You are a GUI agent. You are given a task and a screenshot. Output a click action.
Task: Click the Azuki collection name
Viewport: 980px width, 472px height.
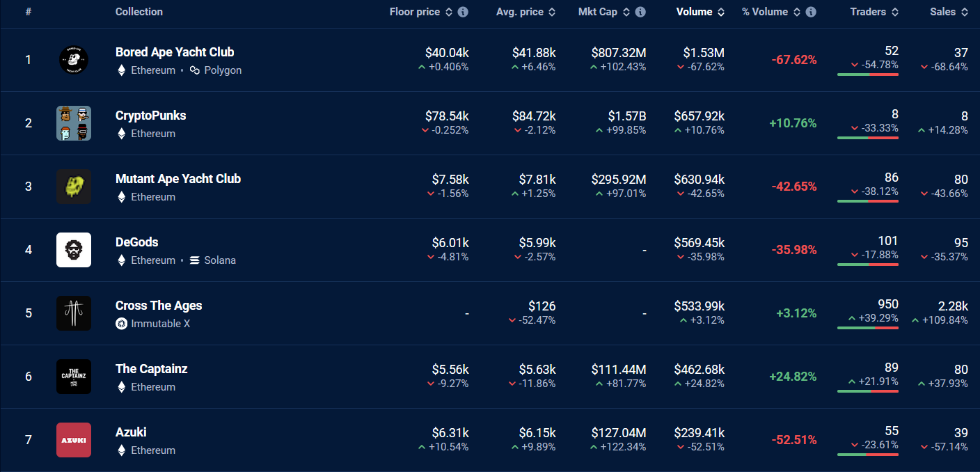click(x=131, y=432)
